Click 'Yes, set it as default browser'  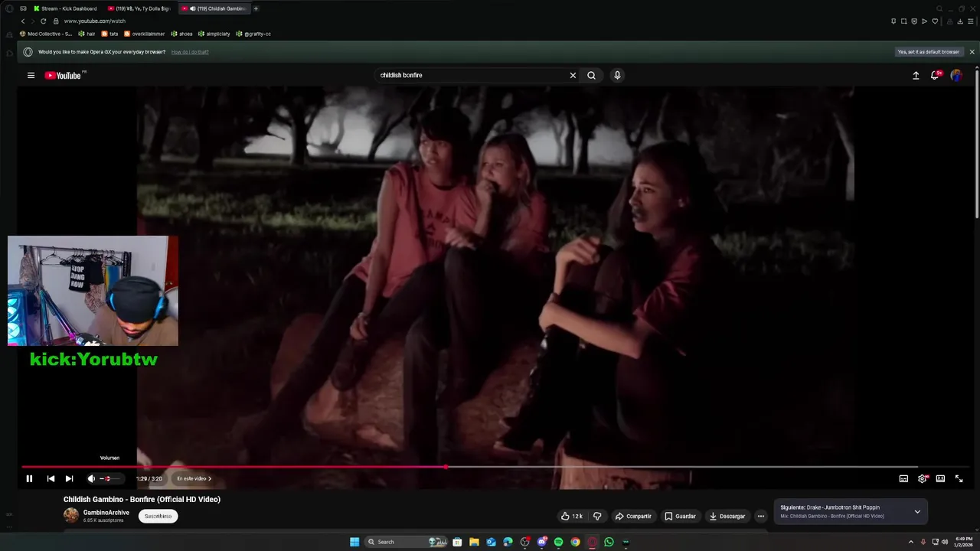tap(929, 52)
